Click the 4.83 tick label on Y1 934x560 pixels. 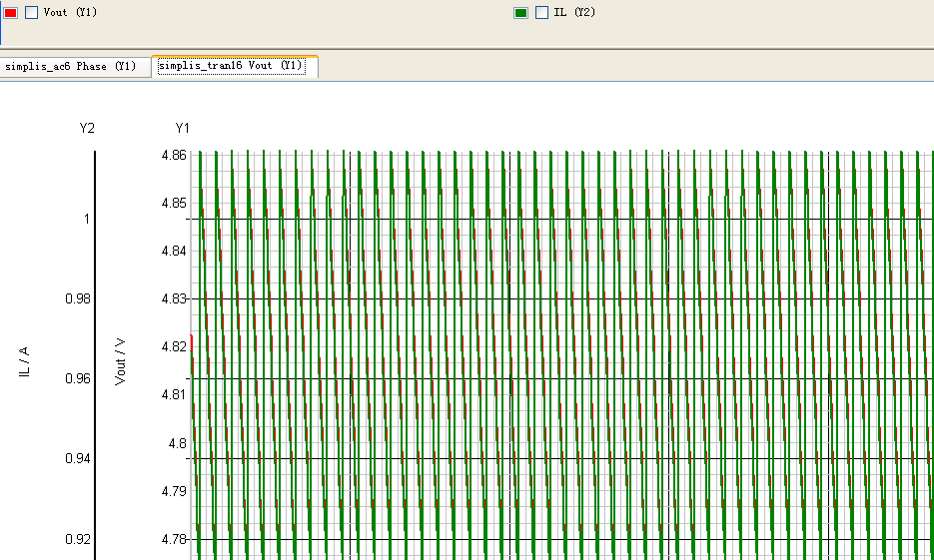click(173, 298)
